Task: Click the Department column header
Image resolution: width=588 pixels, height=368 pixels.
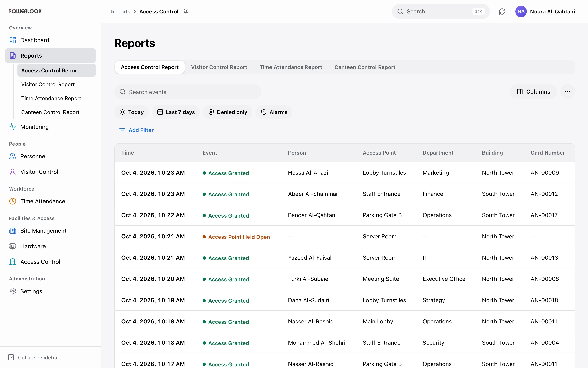Action: (x=438, y=153)
